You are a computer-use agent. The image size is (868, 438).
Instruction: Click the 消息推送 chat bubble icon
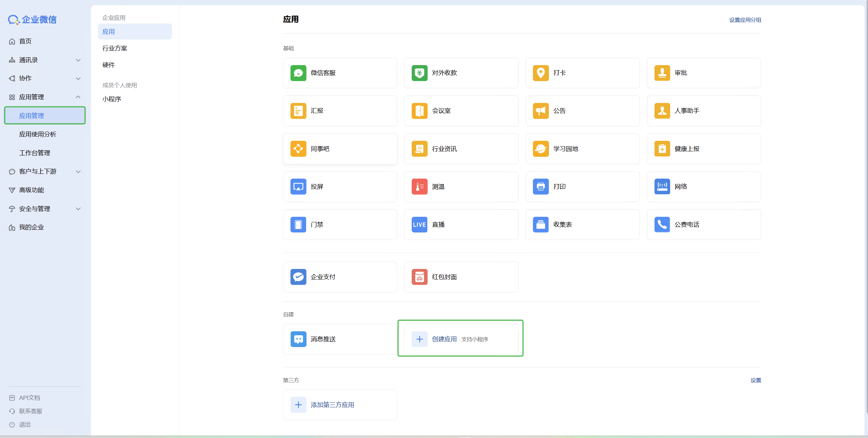coord(298,339)
